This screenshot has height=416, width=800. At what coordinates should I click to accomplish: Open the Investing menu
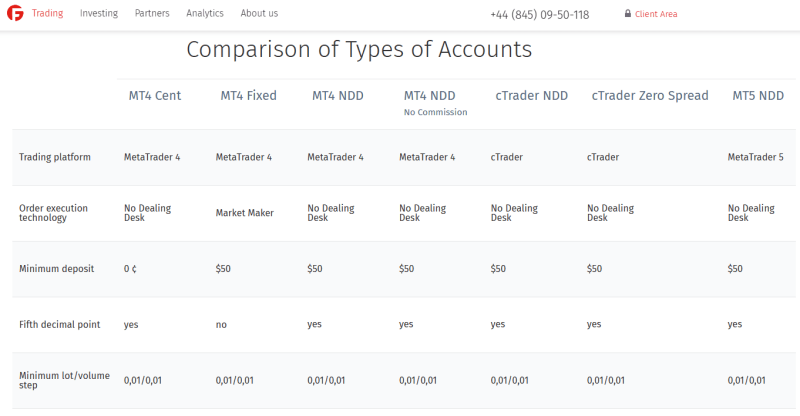pos(99,13)
